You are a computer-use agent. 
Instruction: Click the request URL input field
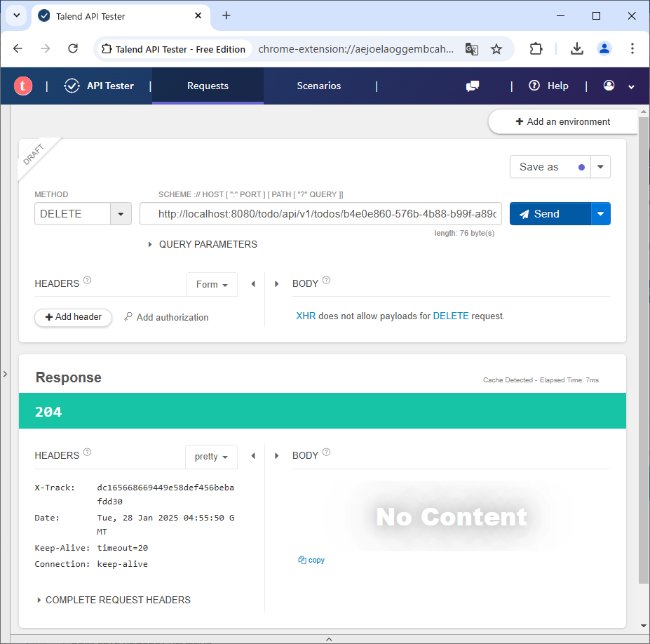320,214
